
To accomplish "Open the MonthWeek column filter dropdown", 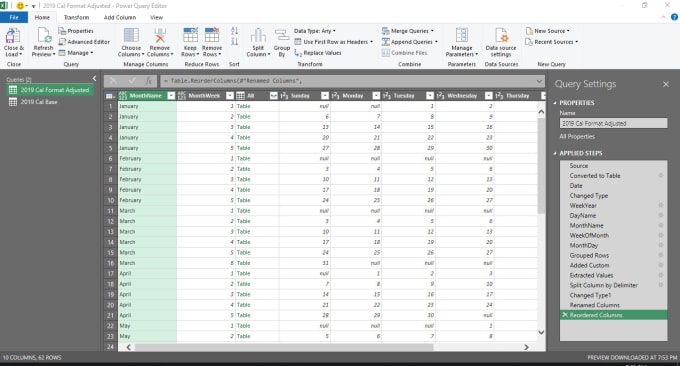I will click(x=230, y=96).
